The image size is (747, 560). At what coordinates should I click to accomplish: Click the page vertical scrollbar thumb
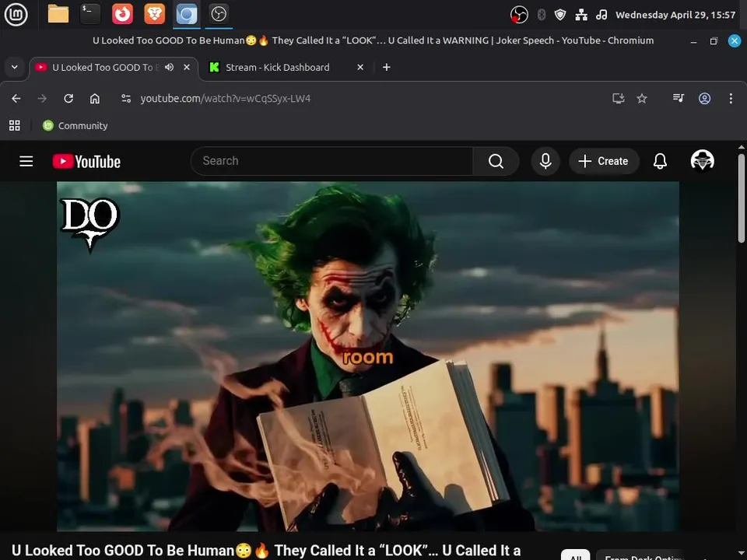click(x=742, y=198)
